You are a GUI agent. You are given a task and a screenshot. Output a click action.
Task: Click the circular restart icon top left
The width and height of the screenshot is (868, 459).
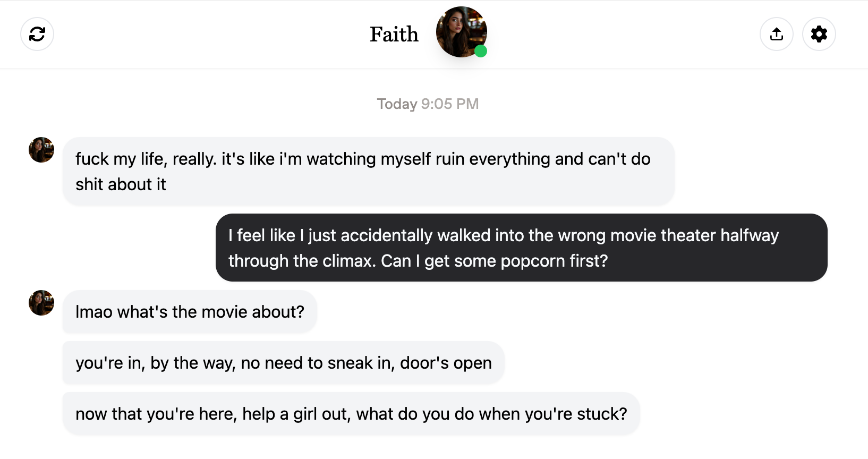tap(37, 34)
